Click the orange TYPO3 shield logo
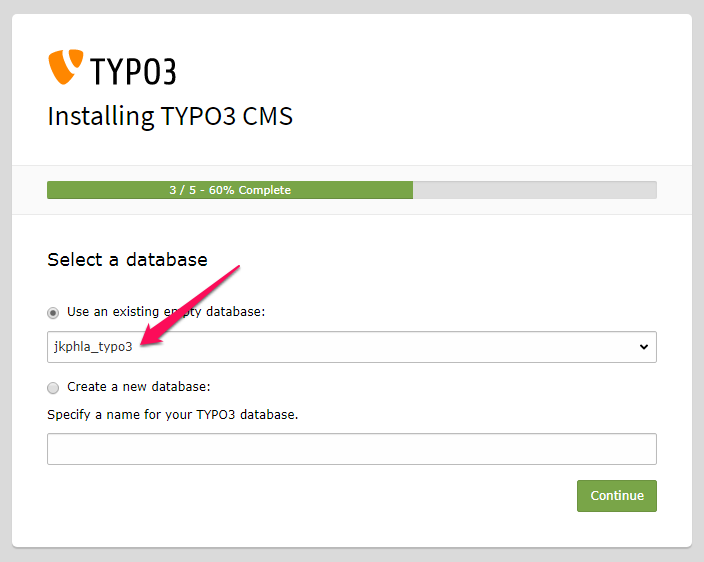Image resolution: width=704 pixels, height=562 pixels. (64, 66)
